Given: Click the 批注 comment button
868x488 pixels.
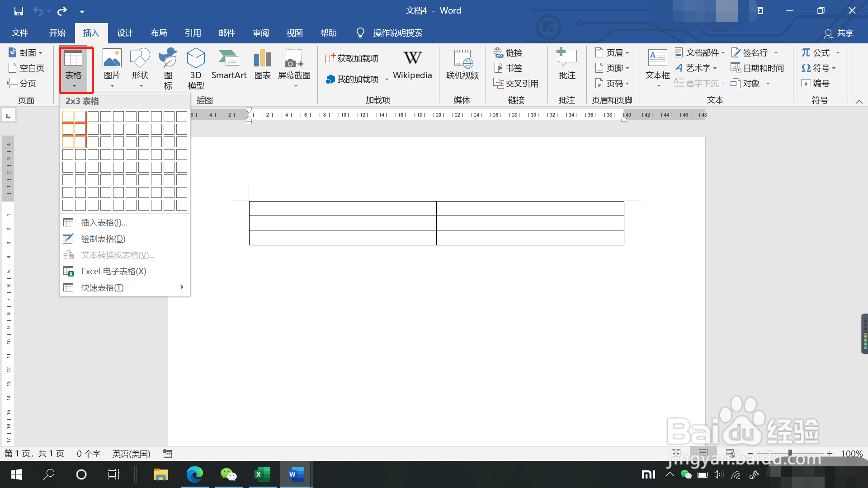Looking at the screenshot, I should coord(567,65).
